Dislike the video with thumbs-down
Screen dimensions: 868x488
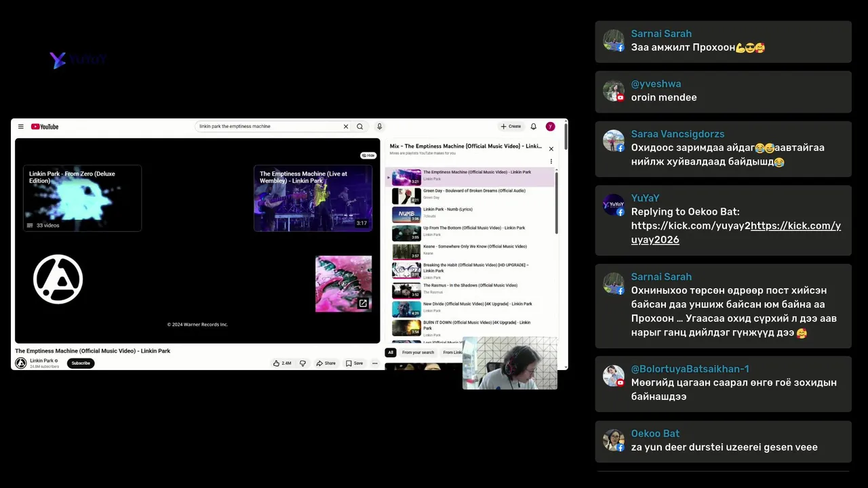(x=302, y=363)
